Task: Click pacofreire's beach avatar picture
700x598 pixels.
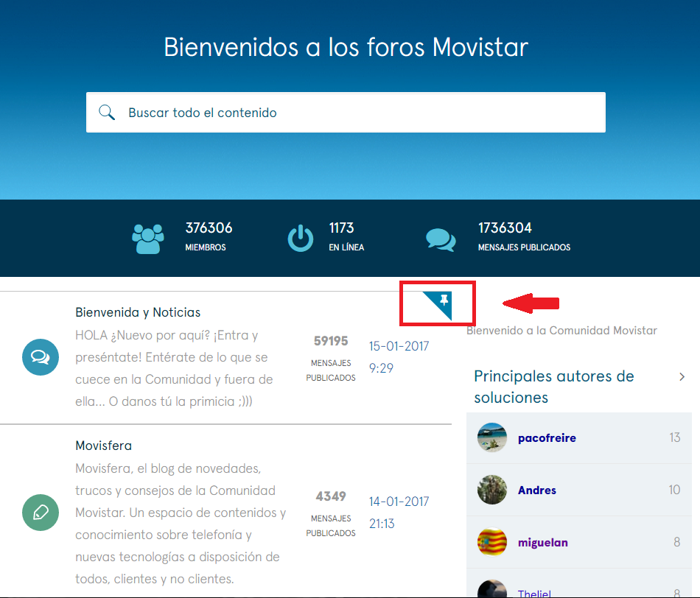Action: coord(491,437)
